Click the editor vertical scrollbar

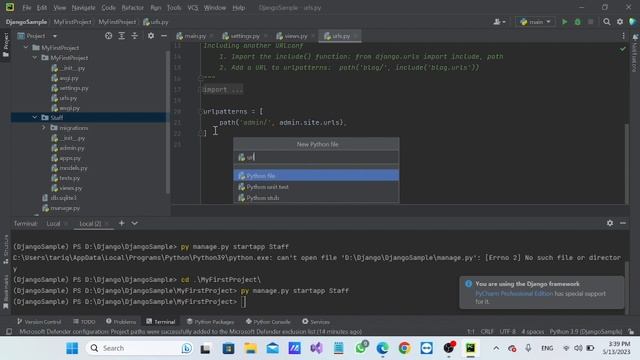tap(627, 163)
